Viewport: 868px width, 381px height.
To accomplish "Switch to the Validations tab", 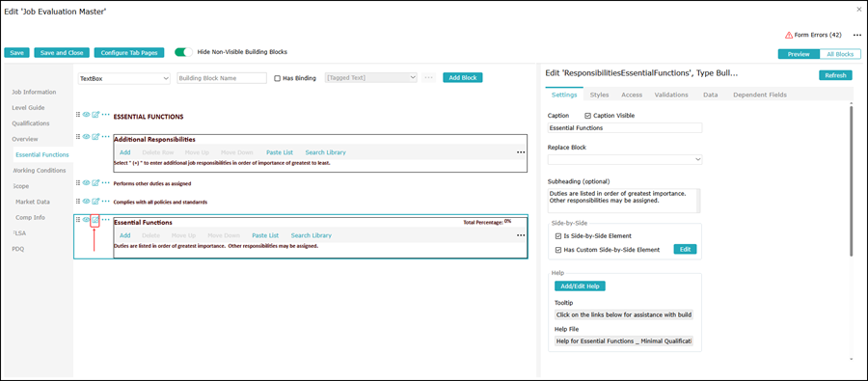I will click(x=671, y=95).
